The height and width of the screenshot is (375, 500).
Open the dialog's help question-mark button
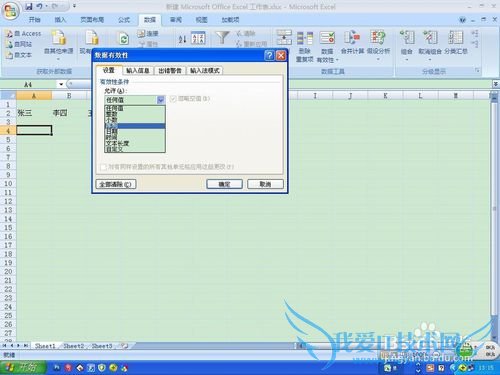point(269,55)
